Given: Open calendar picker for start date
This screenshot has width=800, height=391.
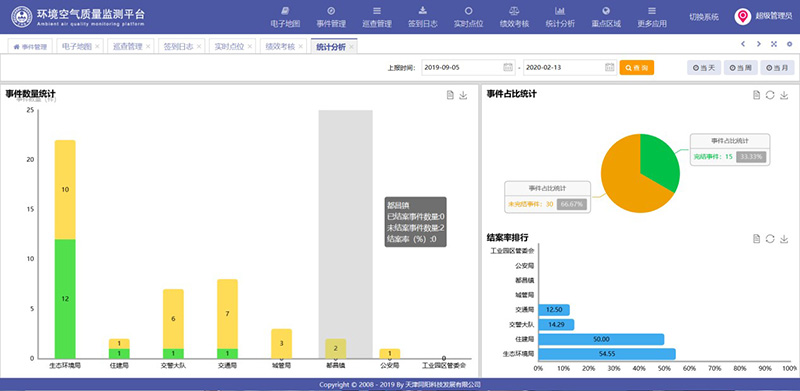Looking at the screenshot, I should point(508,67).
